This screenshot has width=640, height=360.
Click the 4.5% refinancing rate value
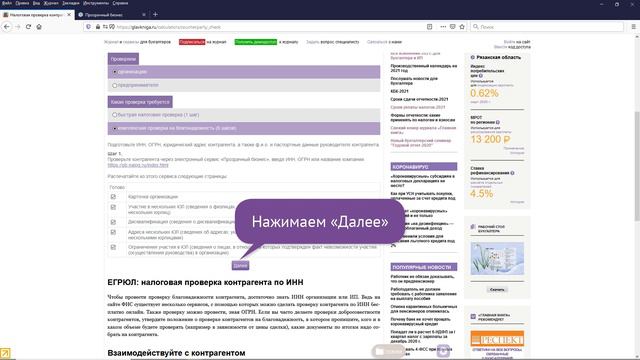[482, 193]
